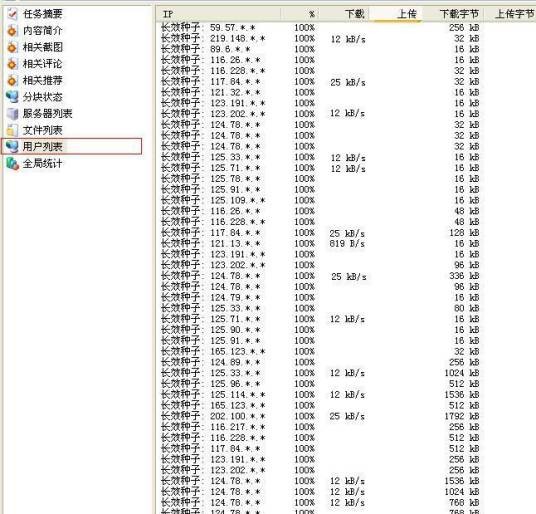Screen dimensions: 536x514
Task: Sort by the 上传字节 column header
Action: [510, 14]
